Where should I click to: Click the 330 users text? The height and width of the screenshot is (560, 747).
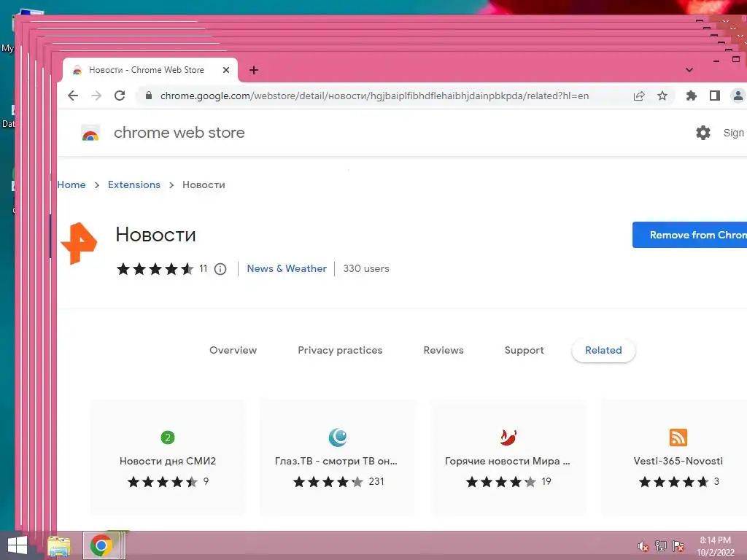click(x=366, y=268)
